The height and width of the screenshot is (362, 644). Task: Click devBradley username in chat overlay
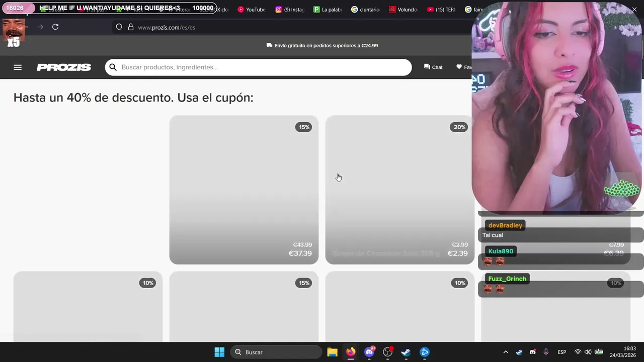(x=505, y=225)
